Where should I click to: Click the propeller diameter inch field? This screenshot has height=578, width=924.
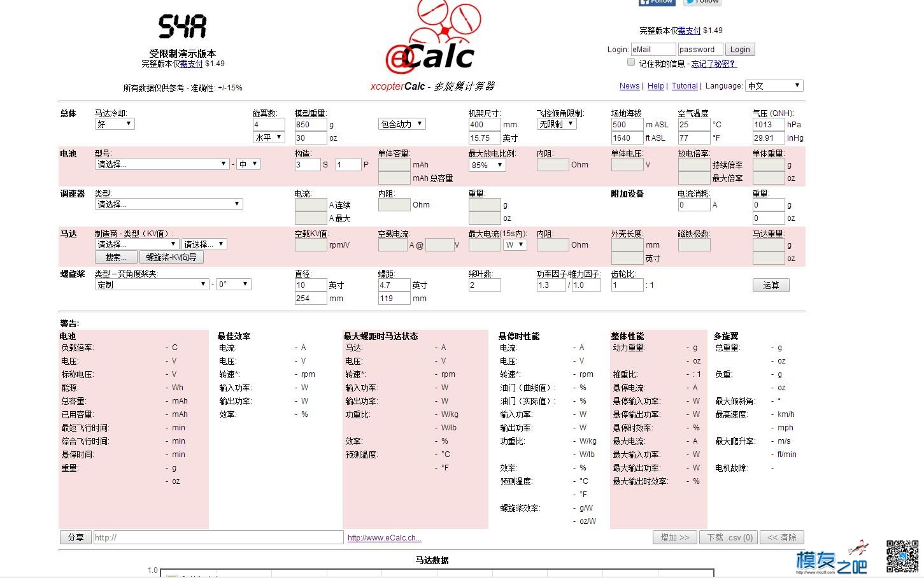point(310,285)
